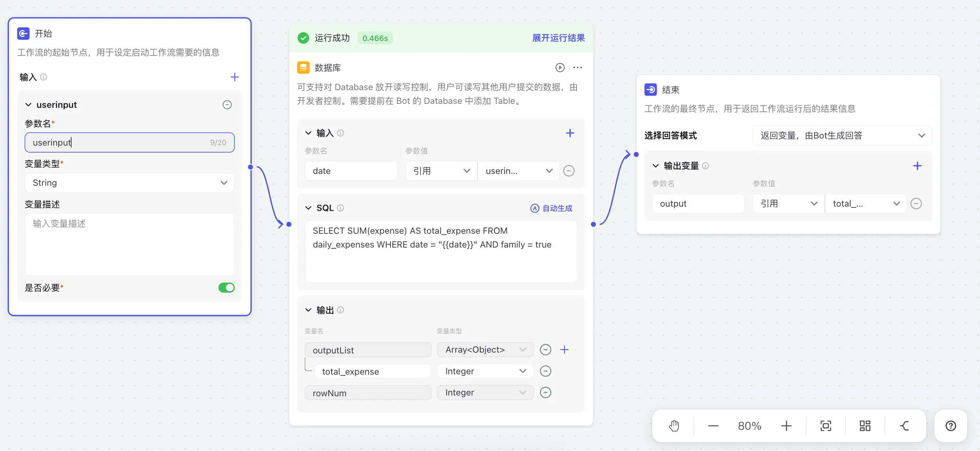Click the 0.466s run time badge

click(375, 38)
